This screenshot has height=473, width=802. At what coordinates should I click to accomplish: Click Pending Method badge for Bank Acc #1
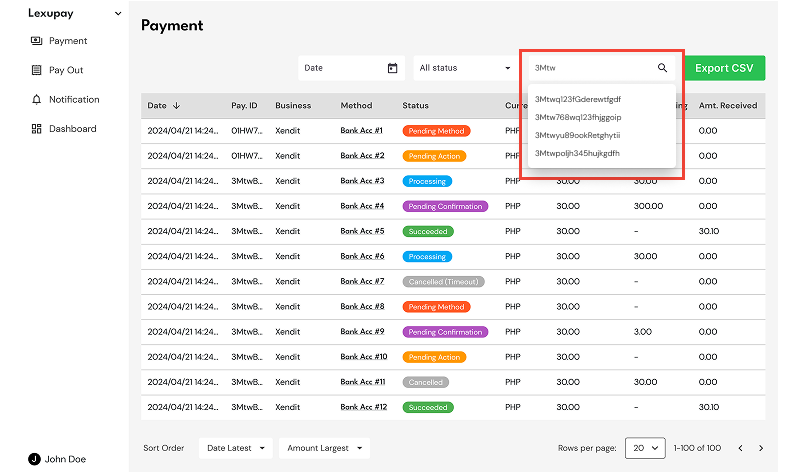click(436, 131)
